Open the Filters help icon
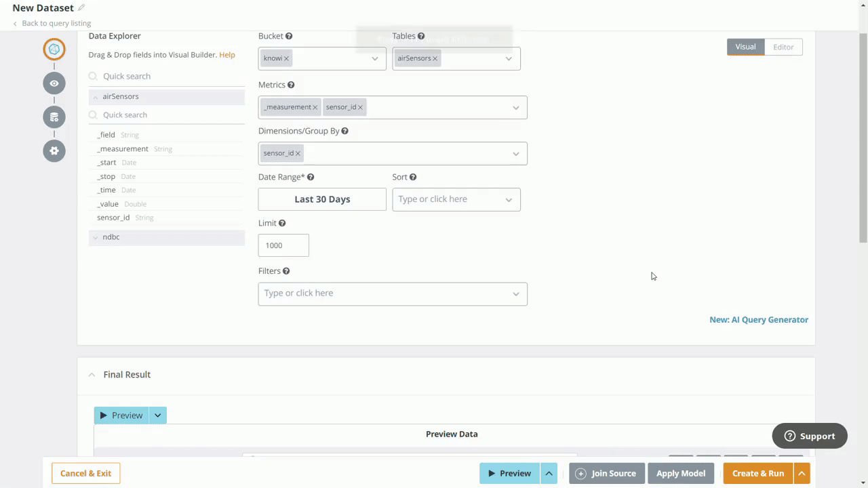 tap(285, 270)
